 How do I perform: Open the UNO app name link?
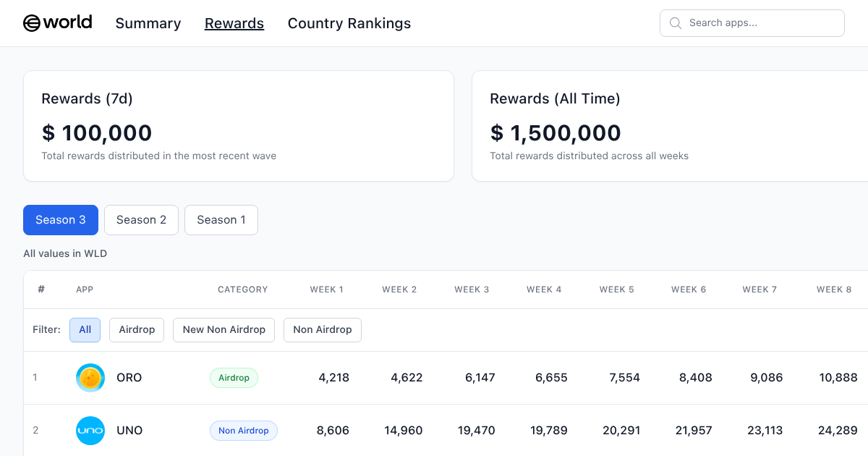tap(129, 431)
